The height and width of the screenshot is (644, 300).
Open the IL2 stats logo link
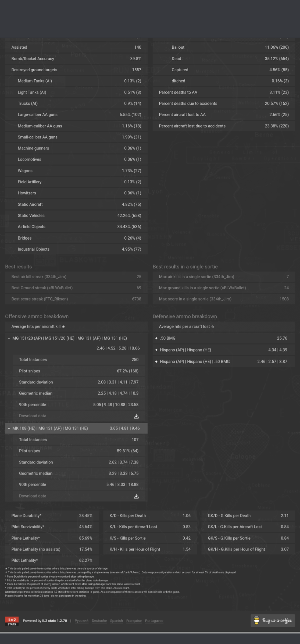[12, 621]
